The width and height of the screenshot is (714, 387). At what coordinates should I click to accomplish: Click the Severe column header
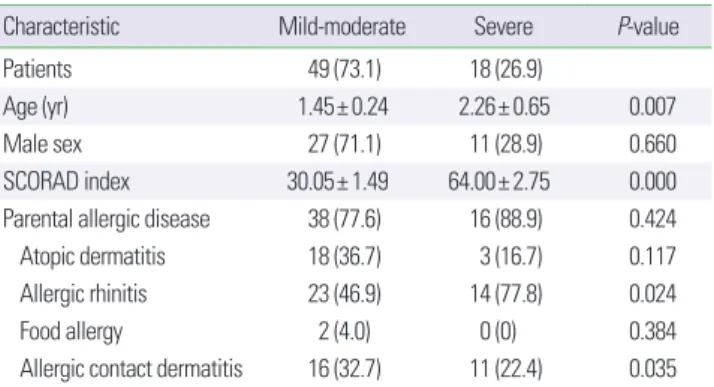503,26
